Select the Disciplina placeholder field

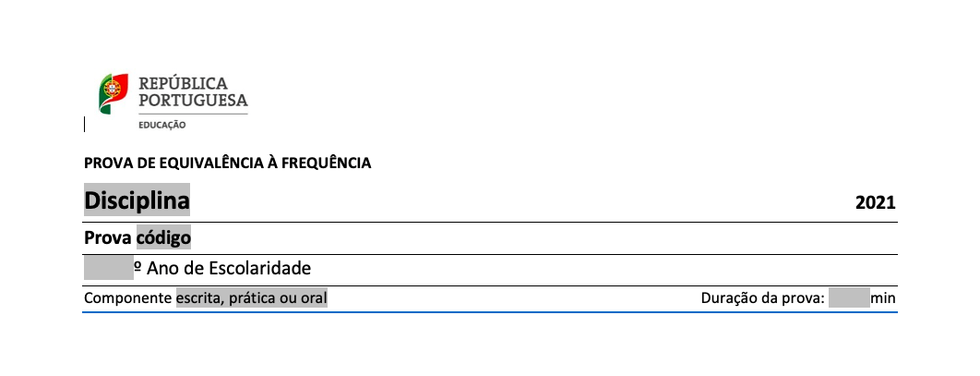(137, 200)
